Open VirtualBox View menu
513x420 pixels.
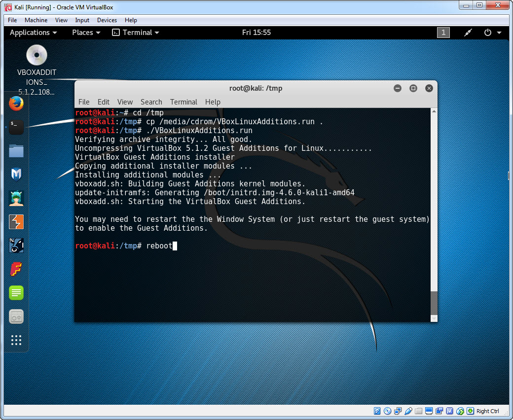[61, 20]
